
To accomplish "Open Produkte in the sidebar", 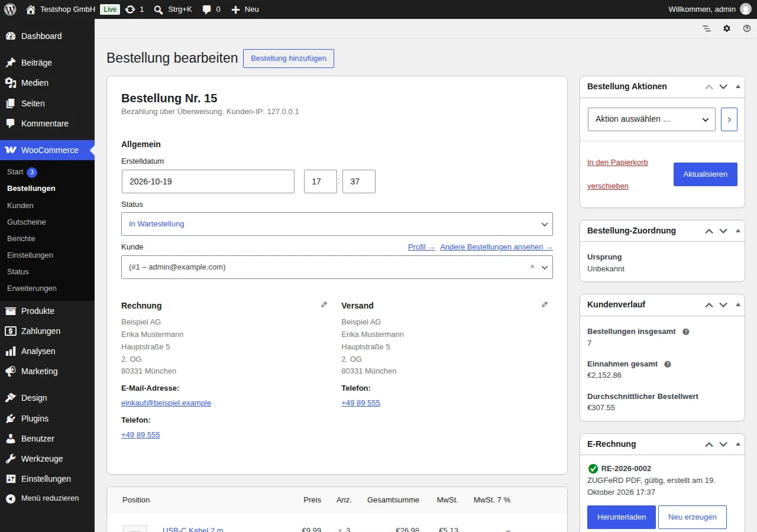I will point(47,311).
